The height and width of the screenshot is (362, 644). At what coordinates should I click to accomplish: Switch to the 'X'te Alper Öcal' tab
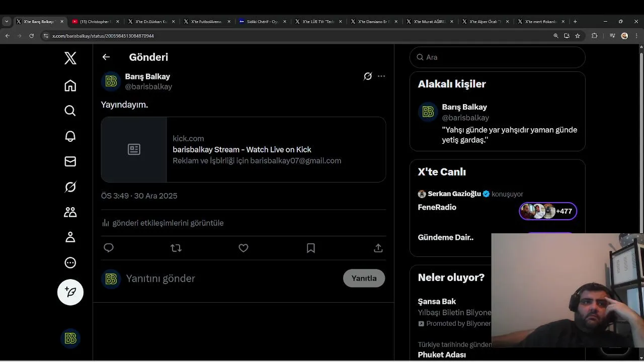tap(485, 22)
